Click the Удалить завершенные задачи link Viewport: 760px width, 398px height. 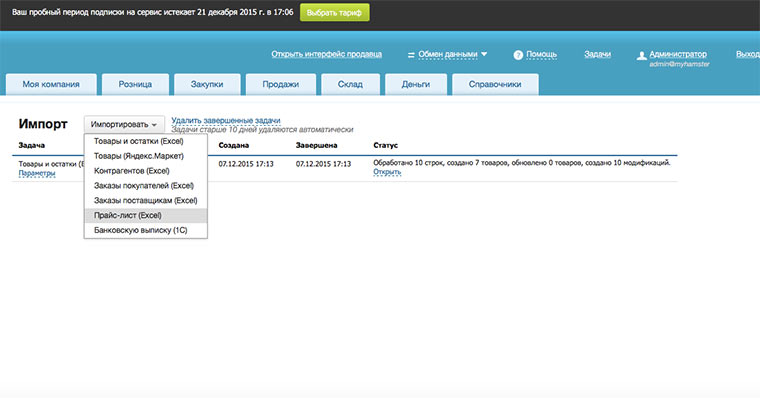click(x=226, y=120)
